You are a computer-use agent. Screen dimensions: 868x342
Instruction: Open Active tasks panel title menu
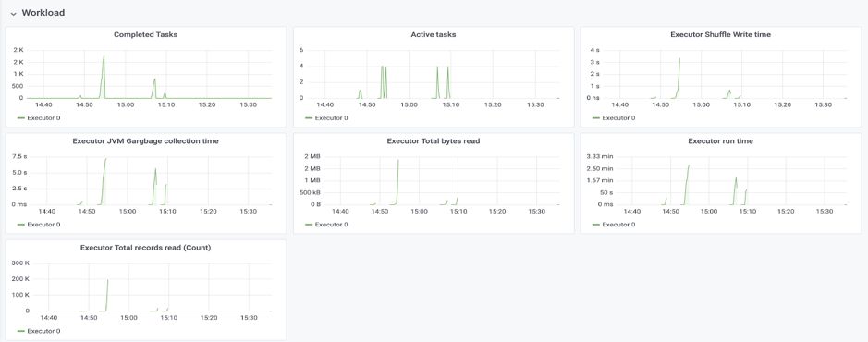[434, 34]
